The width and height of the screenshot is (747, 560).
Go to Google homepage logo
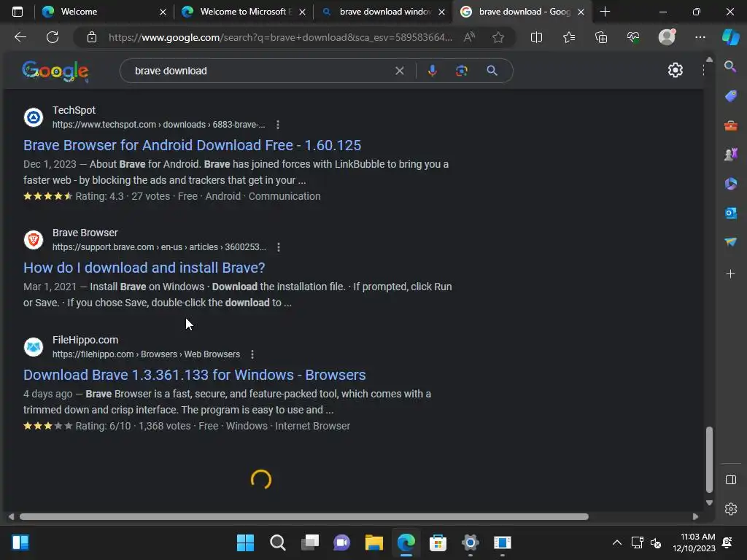pos(55,71)
